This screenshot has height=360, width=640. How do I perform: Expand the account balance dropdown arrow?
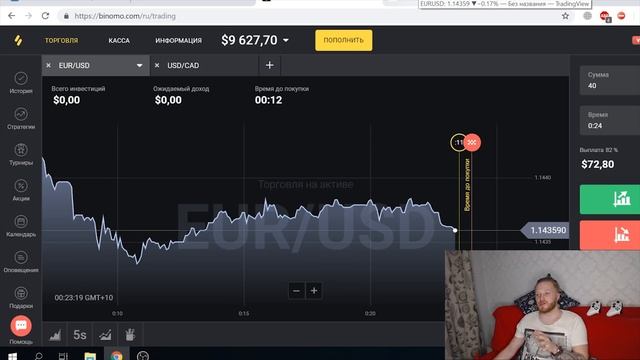pos(286,40)
